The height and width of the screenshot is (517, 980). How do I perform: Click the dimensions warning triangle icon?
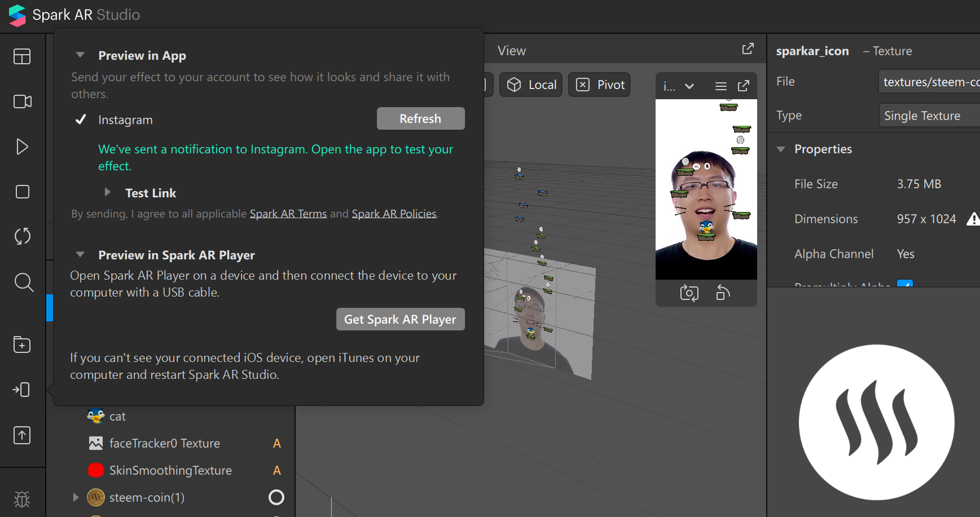point(973,219)
